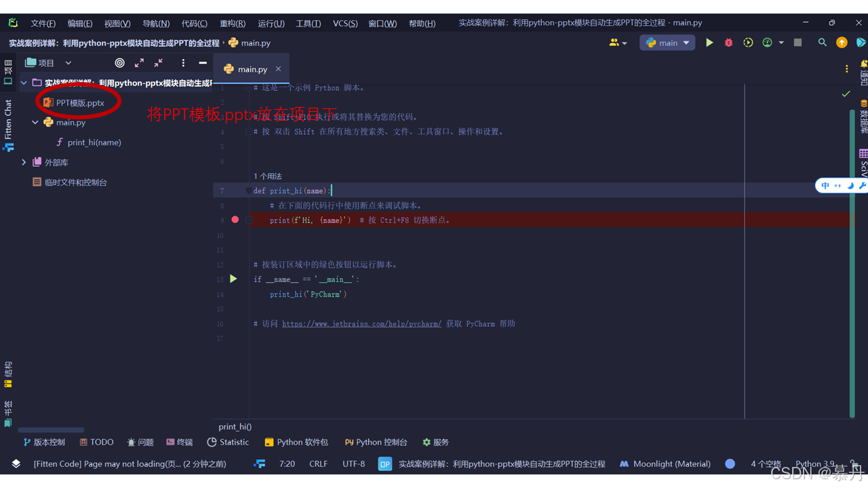Start debugging with the red bug icon
The height and width of the screenshot is (488, 868).
point(728,43)
